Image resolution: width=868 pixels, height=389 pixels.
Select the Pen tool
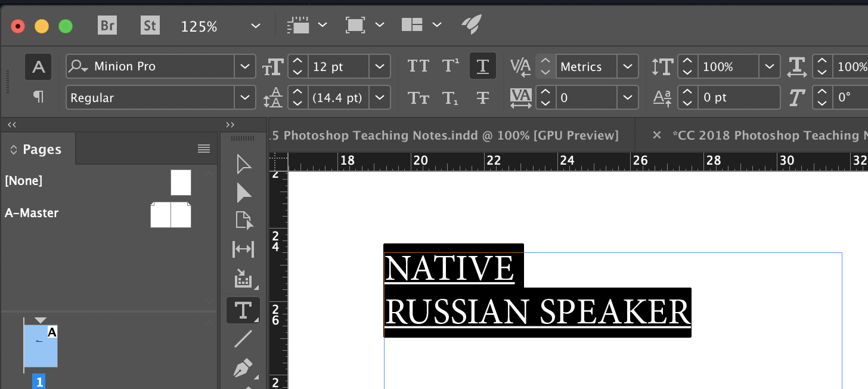(243, 368)
